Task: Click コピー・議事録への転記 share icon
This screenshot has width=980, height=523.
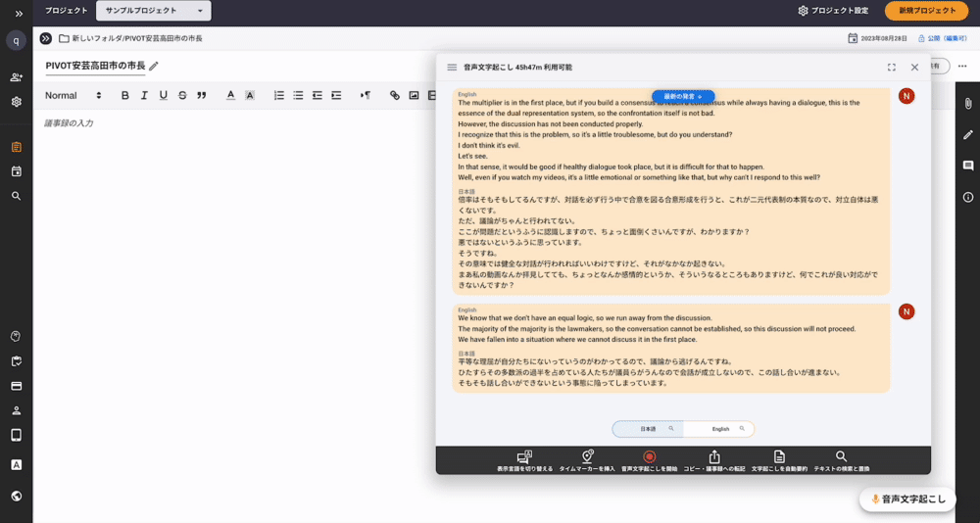Action: coord(714,457)
